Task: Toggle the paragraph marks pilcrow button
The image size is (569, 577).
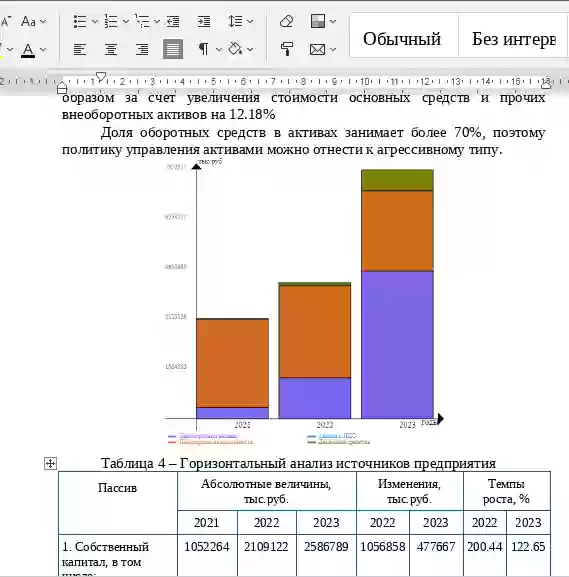Action: 204,49
